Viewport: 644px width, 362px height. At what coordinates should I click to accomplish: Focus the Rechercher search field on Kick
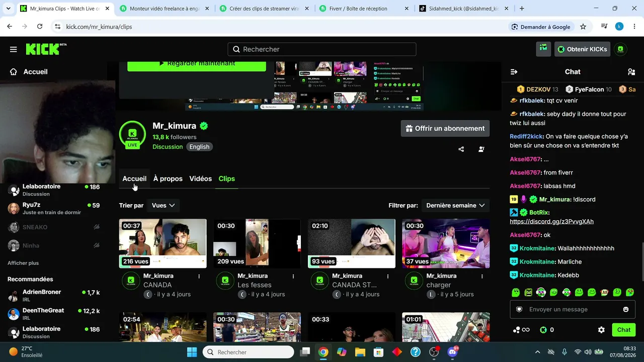(x=322, y=49)
